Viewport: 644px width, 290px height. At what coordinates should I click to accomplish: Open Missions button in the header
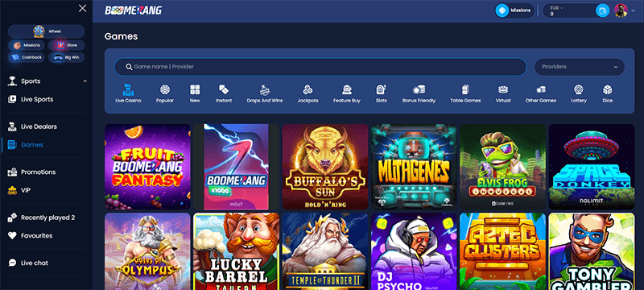514,10
